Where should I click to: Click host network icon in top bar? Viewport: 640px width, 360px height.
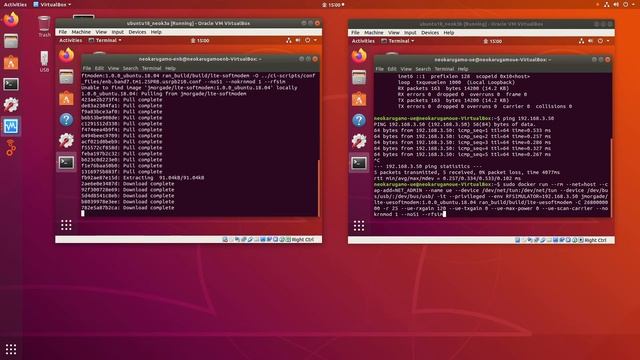pos(607,4)
